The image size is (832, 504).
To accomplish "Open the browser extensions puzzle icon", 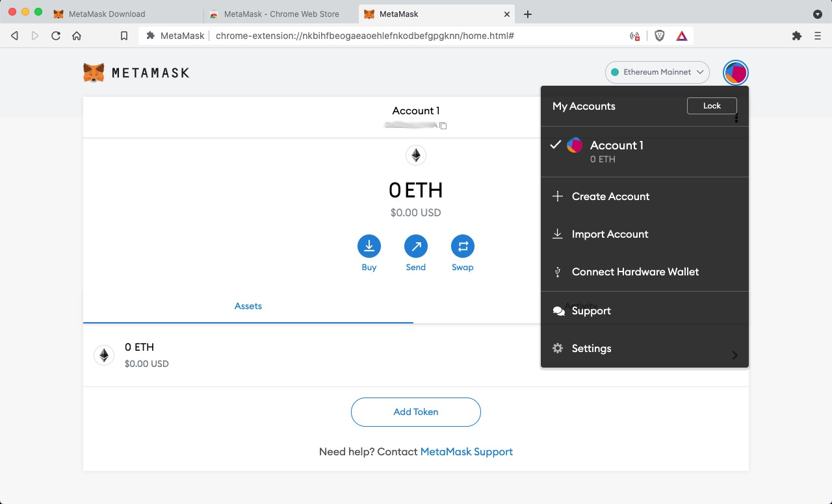I will point(797,36).
